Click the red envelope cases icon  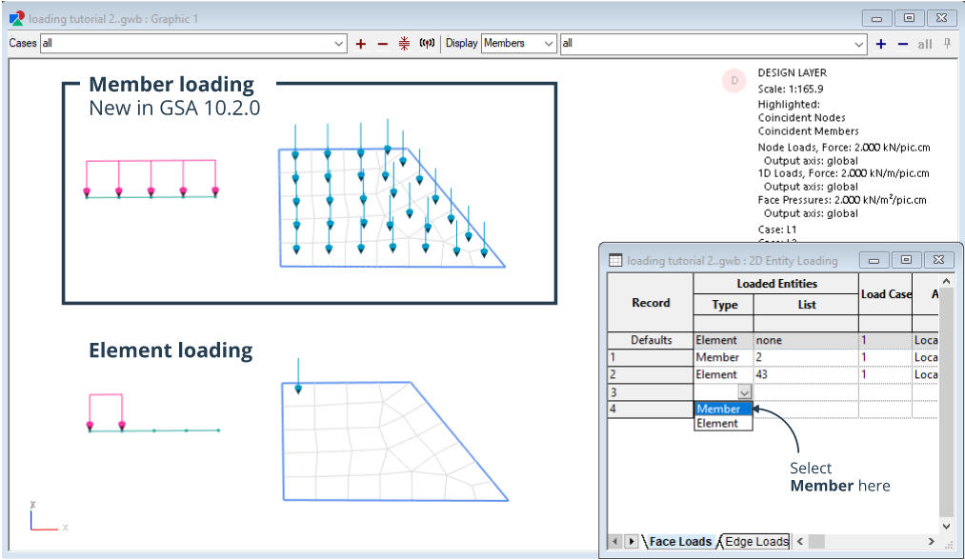point(404,44)
